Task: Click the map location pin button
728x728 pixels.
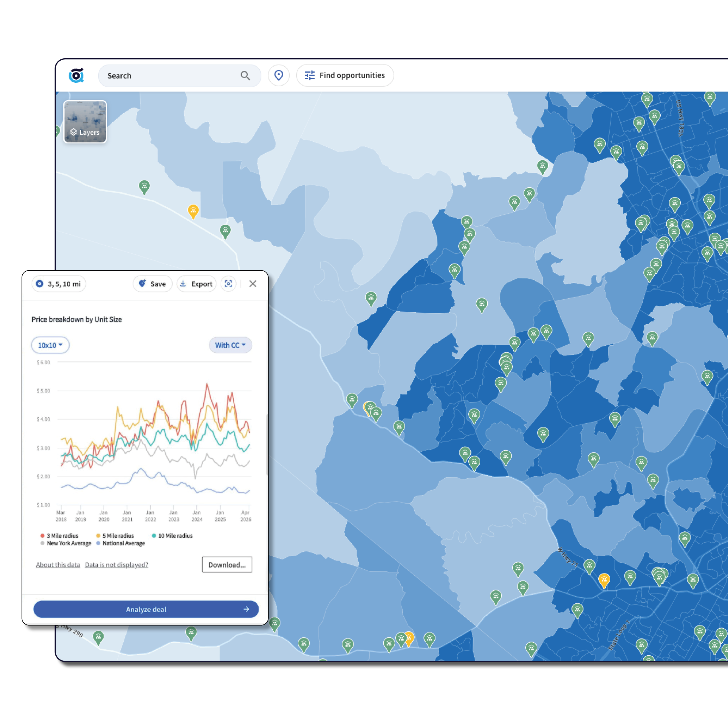Action: [278, 75]
